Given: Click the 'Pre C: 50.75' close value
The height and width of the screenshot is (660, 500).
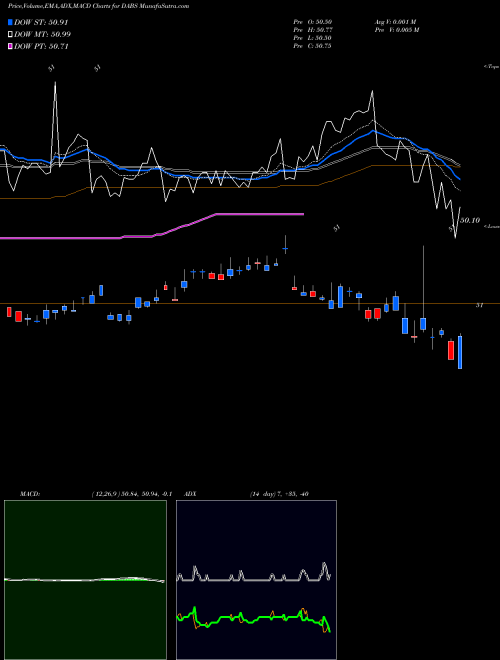Looking at the screenshot, I should pos(313,46).
